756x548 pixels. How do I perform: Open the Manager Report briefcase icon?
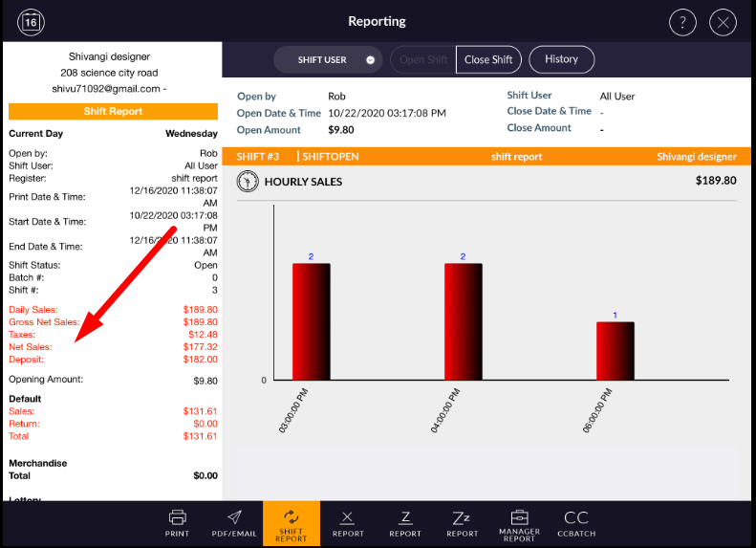pyautogui.click(x=520, y=522)
